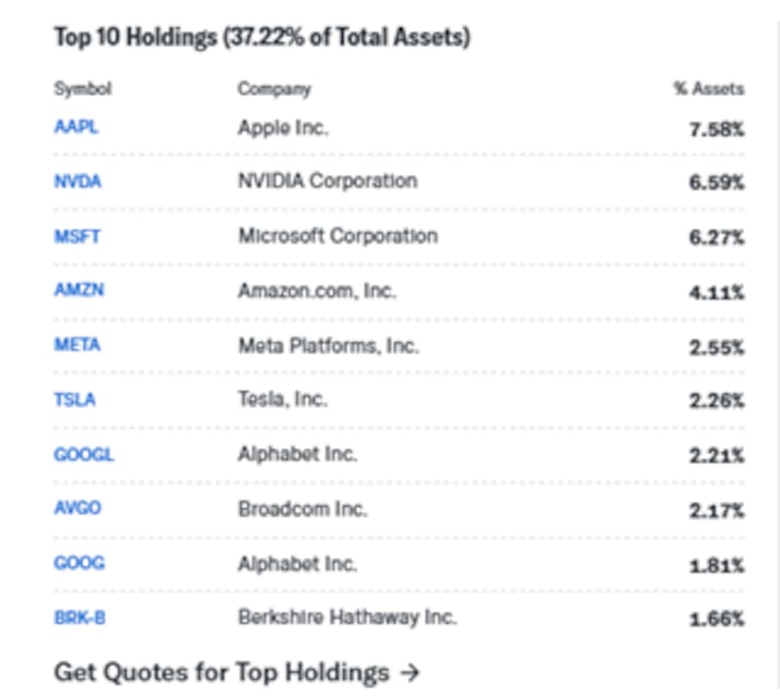Click the Symbol column header
Image resolution: width=780 pixels, height=700 pixels.
click(x=83, y=89)
